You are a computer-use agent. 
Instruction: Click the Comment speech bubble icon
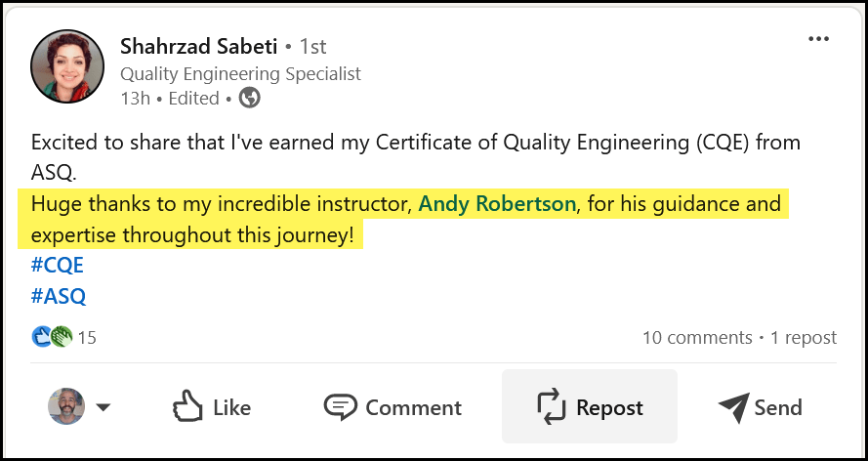pyautogui.click(x=340, y=406)
